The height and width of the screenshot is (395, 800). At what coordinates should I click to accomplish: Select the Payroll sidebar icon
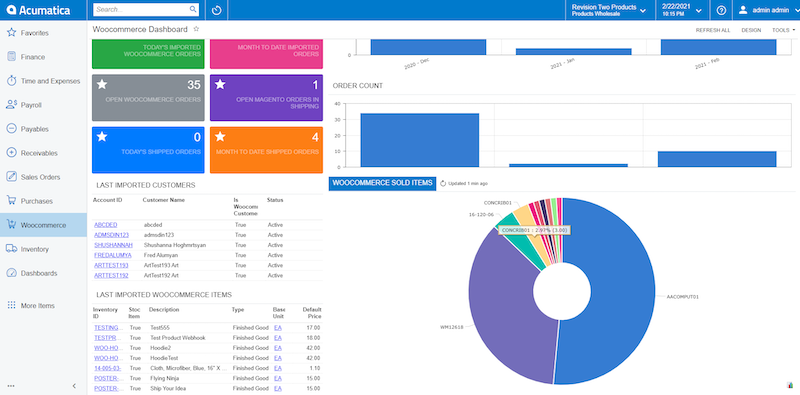[x=11, y=105]
